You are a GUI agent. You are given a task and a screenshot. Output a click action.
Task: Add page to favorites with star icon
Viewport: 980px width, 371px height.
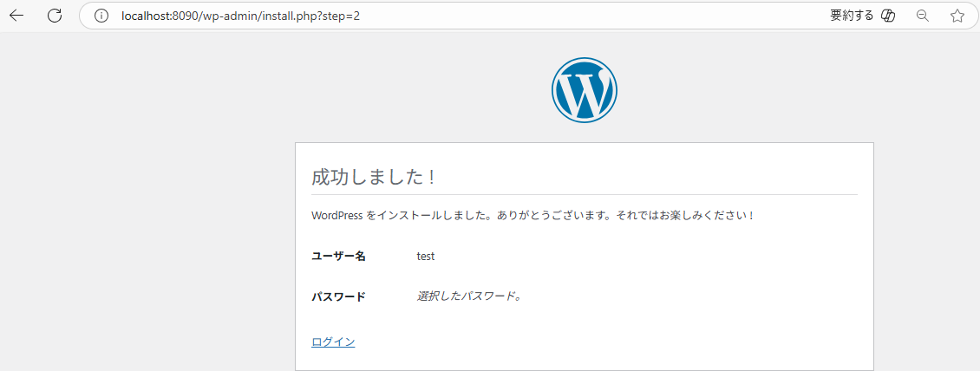click(x=957, y=16)
